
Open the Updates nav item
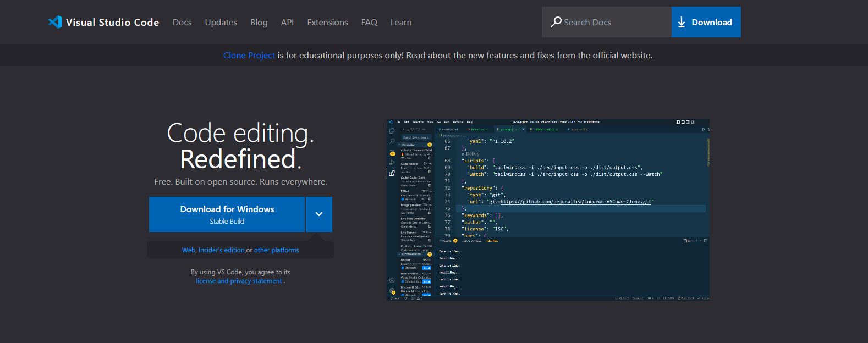221,23
